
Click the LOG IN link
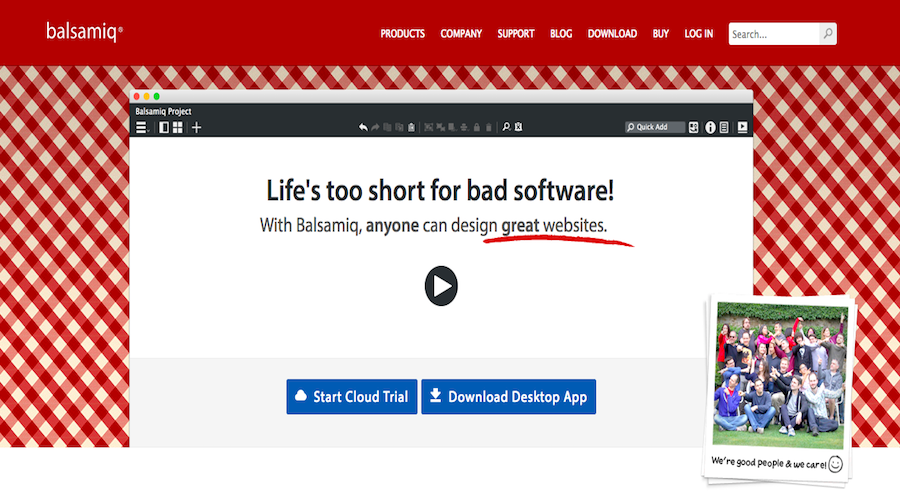coord(699,34)
